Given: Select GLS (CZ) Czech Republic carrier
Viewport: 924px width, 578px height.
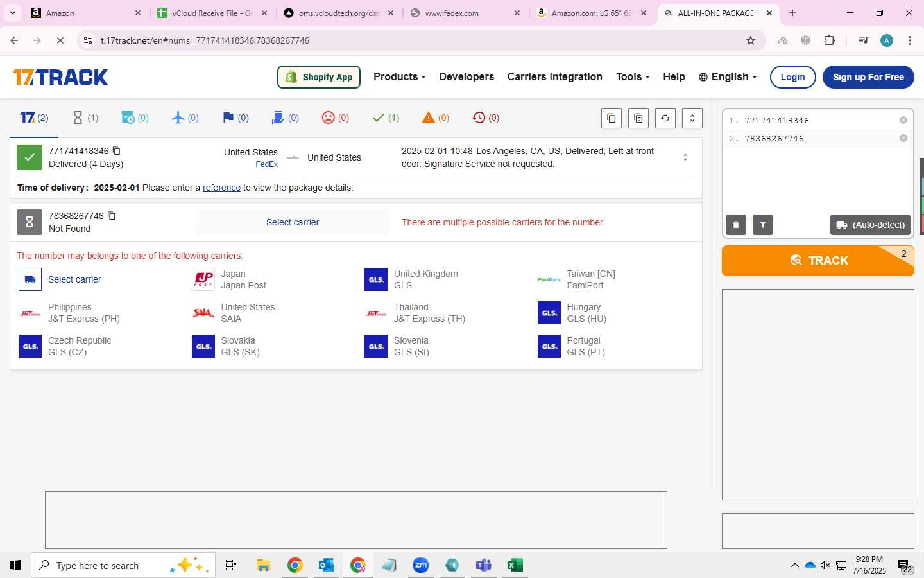Looking at the screenshot, I should pyautogui.click(x=65, y=346).
